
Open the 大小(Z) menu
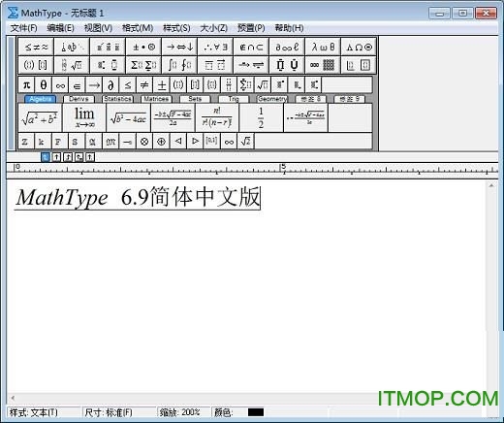coord(213,28)
